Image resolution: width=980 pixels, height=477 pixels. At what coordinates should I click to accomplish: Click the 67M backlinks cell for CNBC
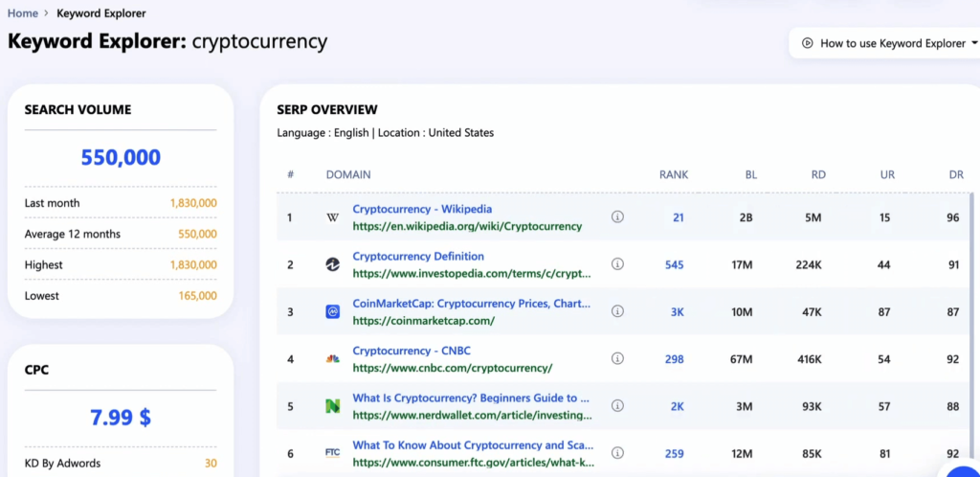(x=742, y=359)
